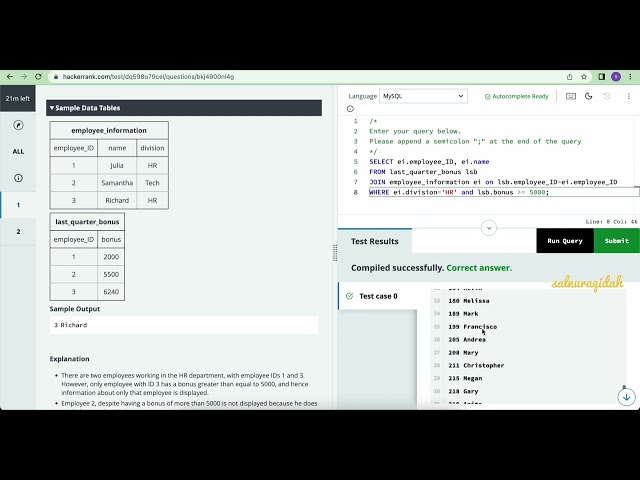
Task: Click the last_quarter_bonus table header
Action: 87,222
